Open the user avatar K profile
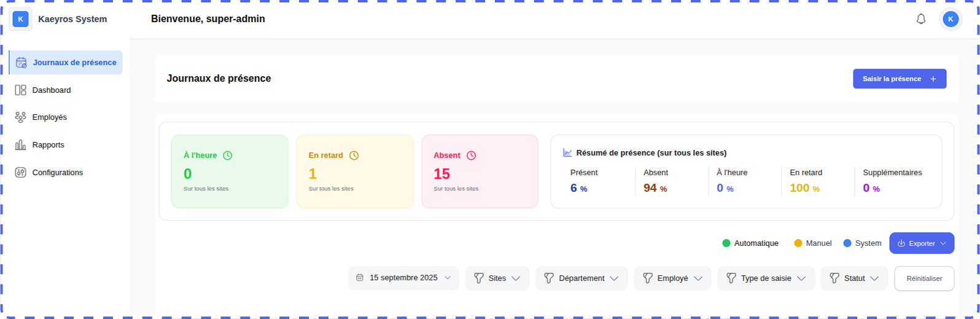 click(x=950, y=19)
